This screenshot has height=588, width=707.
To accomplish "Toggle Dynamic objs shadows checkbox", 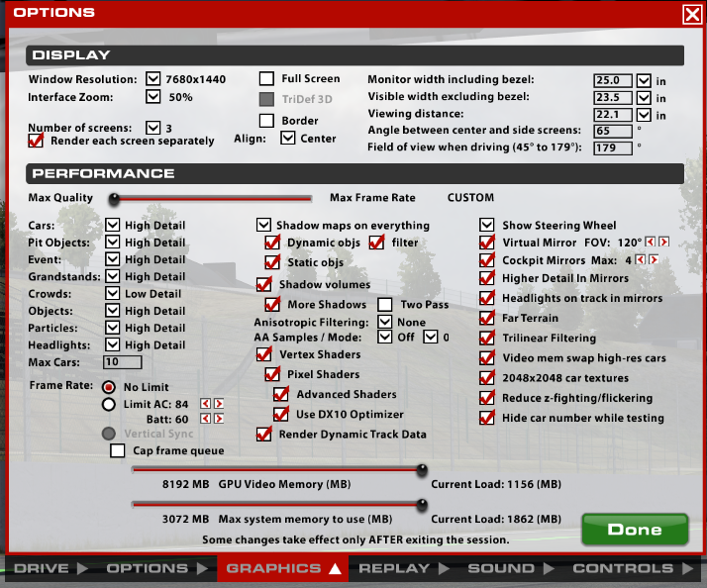I will (272, 243).
